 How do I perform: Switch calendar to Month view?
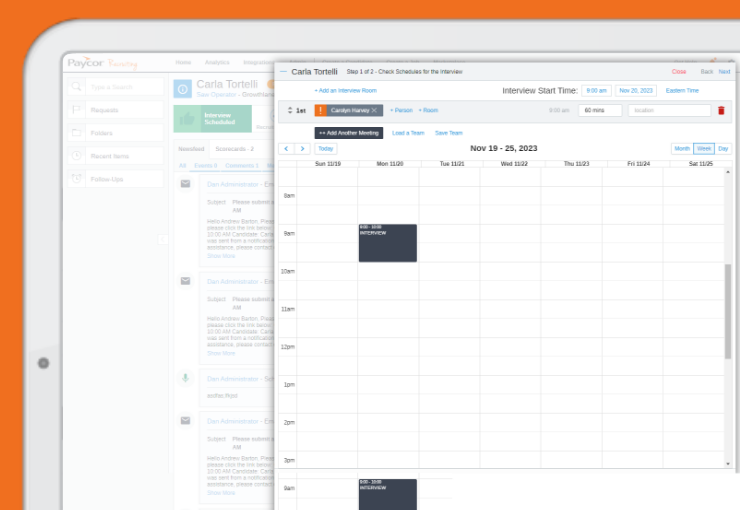[682, 149]
